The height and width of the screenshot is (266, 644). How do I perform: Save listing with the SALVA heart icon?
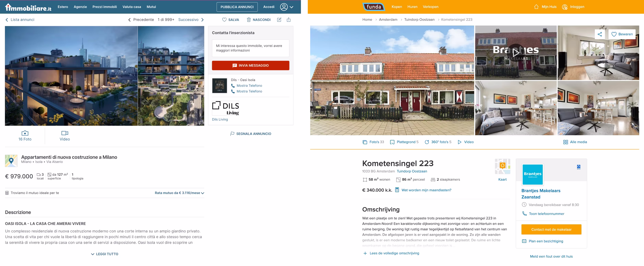pos(224,20)
